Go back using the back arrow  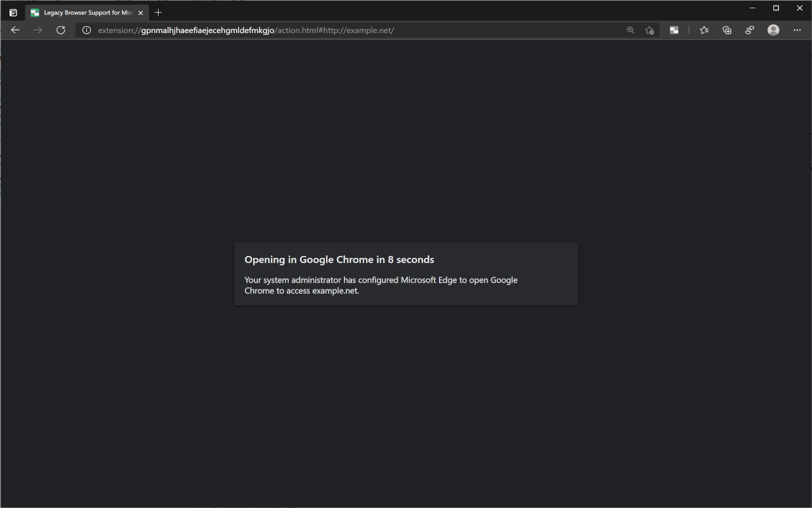coord(15,30)
